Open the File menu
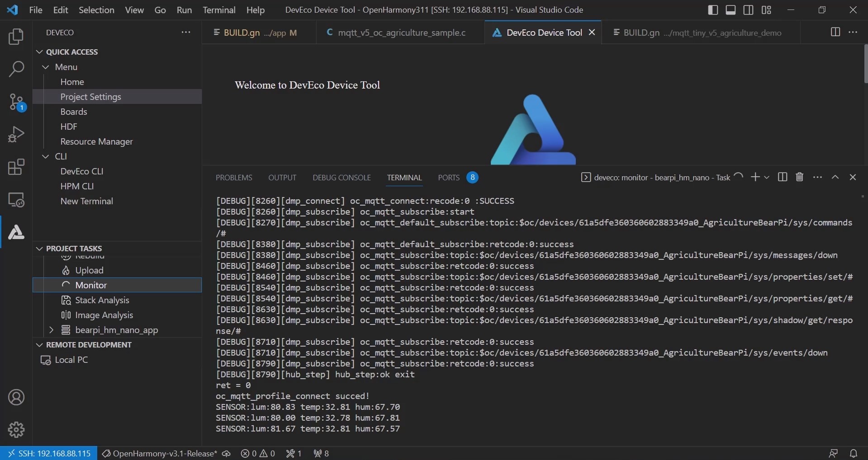Image resolution: width=868 pixels, height=460 pixels. coord(36,10)
